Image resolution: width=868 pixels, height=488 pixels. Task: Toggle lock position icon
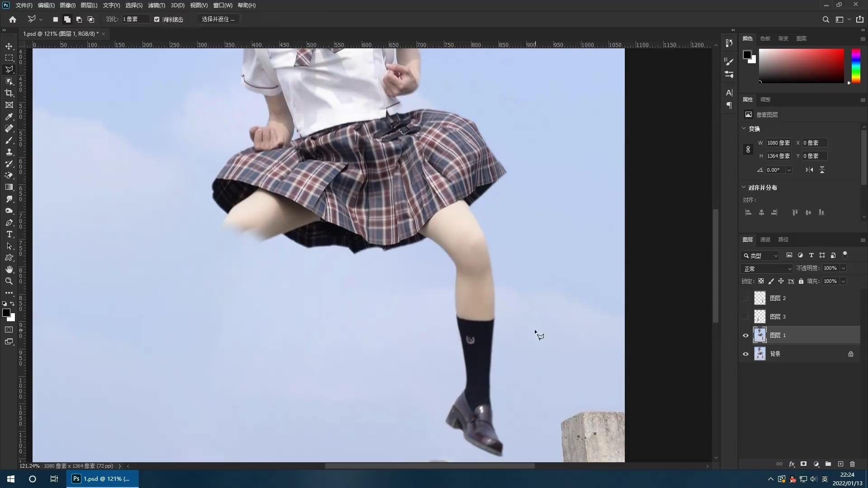click(781, 281)
